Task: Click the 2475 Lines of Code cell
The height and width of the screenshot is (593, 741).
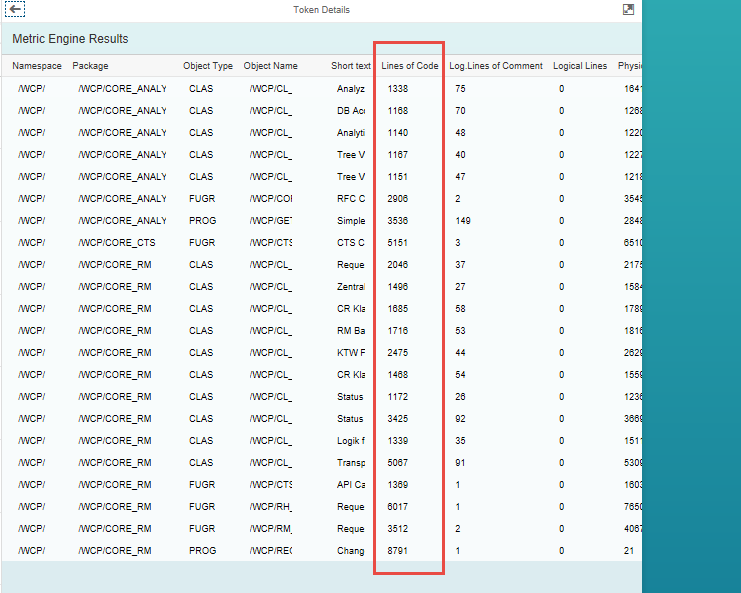Action: click(397, 352)
